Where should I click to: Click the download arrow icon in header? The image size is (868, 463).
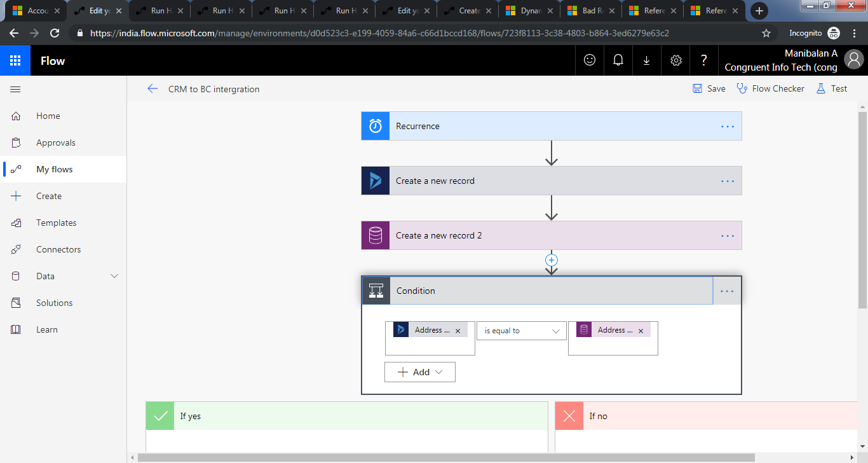pyautogui.click(x=646, y=60)
